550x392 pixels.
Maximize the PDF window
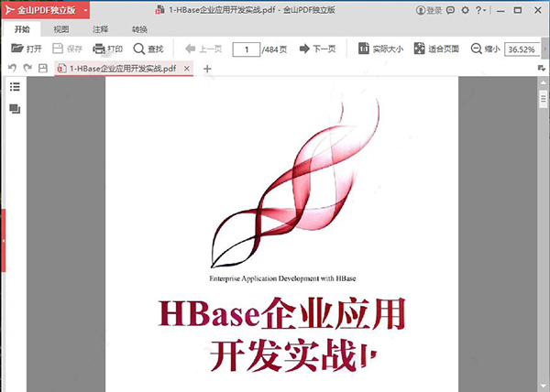pos(518,10)
